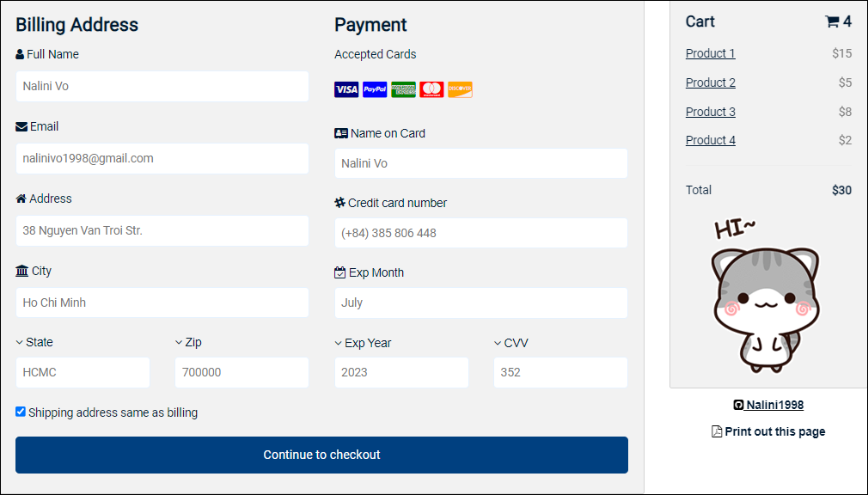This screenshot has height=495, width=868.
Task: Expand the CVV dropdown chevron
Action: coord(497,342)
